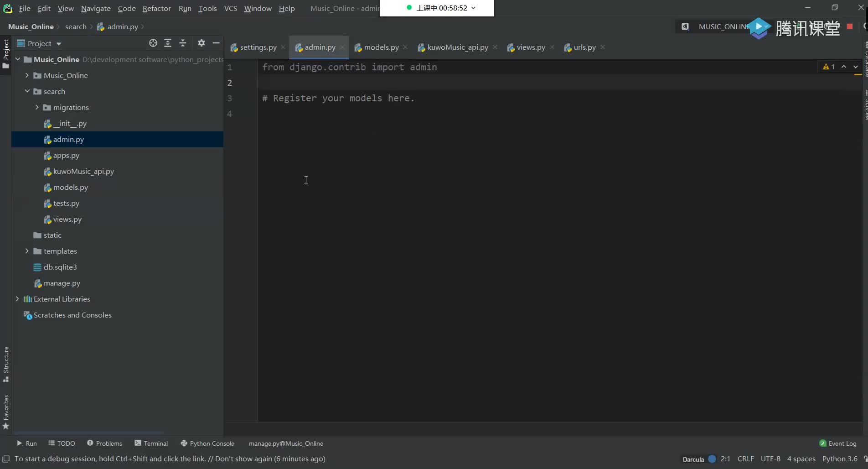868x469 pixels.
Task: Expand External Libraries node
Action: point(17,299)
